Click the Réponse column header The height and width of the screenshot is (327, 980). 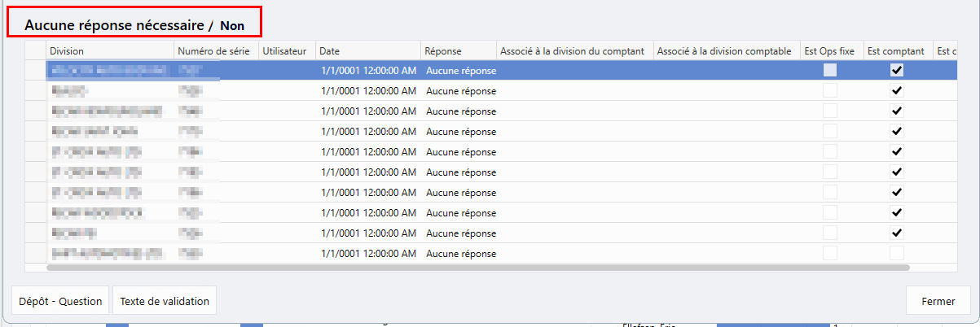pyautogui.click(x=458, y=51)
